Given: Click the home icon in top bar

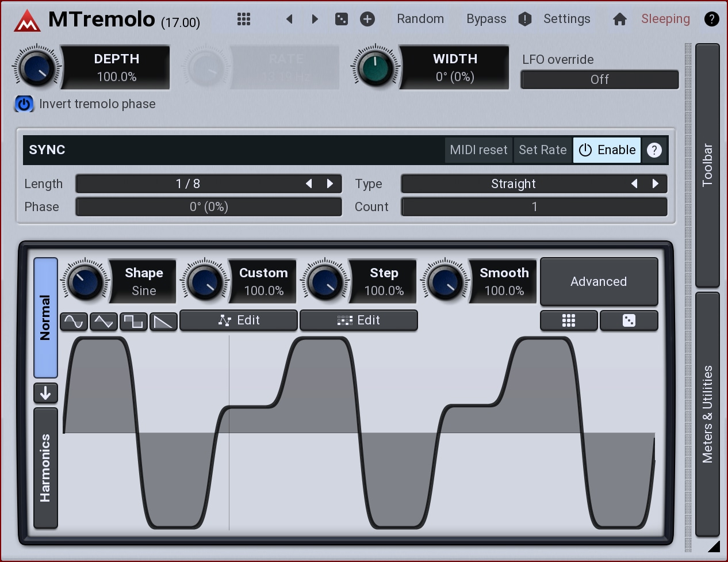Looking at the screenshot, I should [619, 20].
